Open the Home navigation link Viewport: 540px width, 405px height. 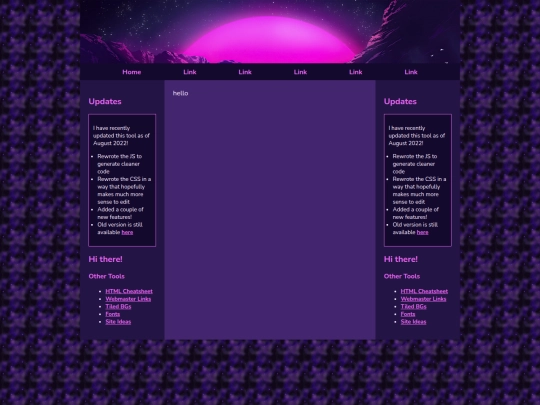click(132, 72)
